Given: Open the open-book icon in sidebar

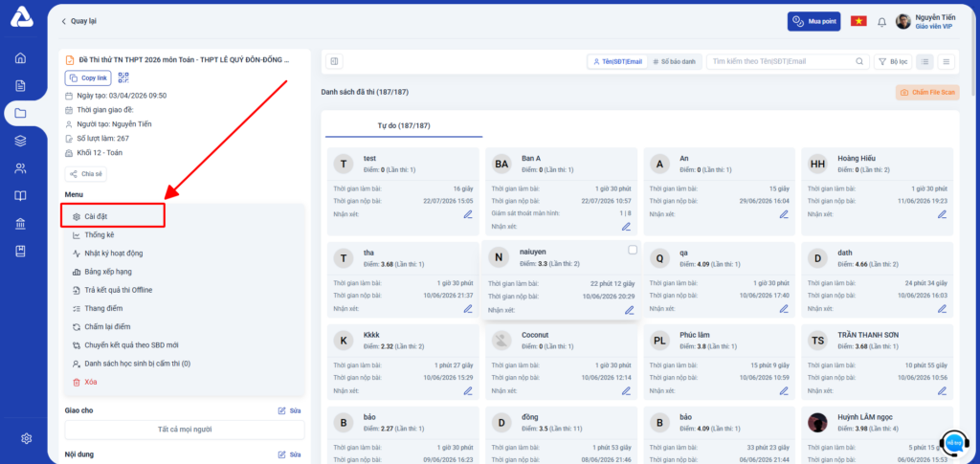Looking at the screenshot, I should 21,196.
